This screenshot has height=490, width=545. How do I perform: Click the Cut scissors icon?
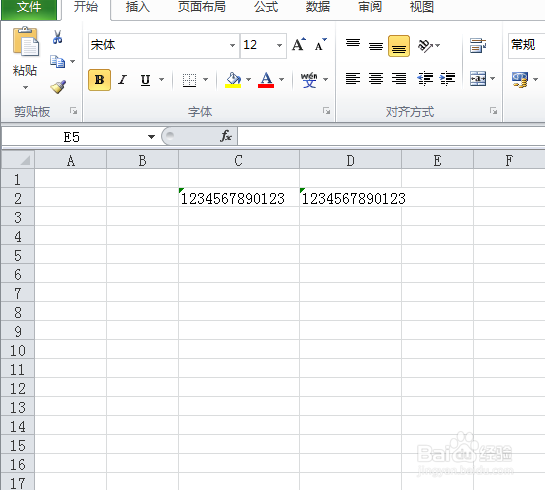coord(57,37)
